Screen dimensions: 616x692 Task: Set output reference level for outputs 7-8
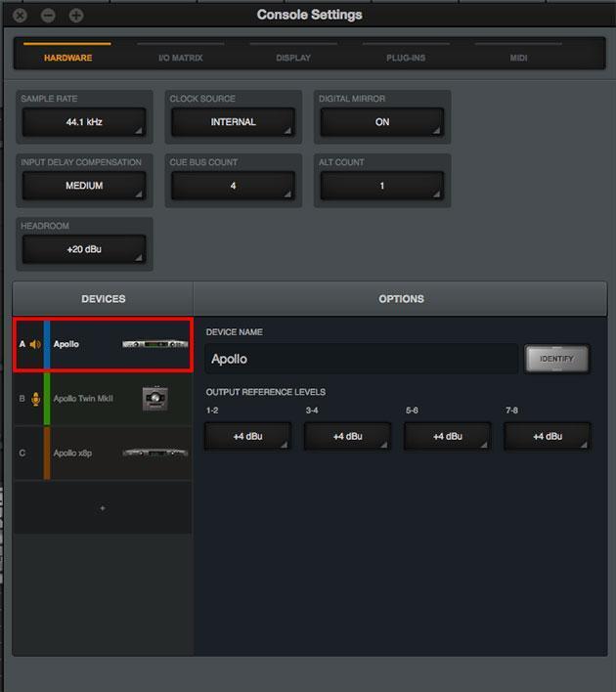click(x=548, y=437)
